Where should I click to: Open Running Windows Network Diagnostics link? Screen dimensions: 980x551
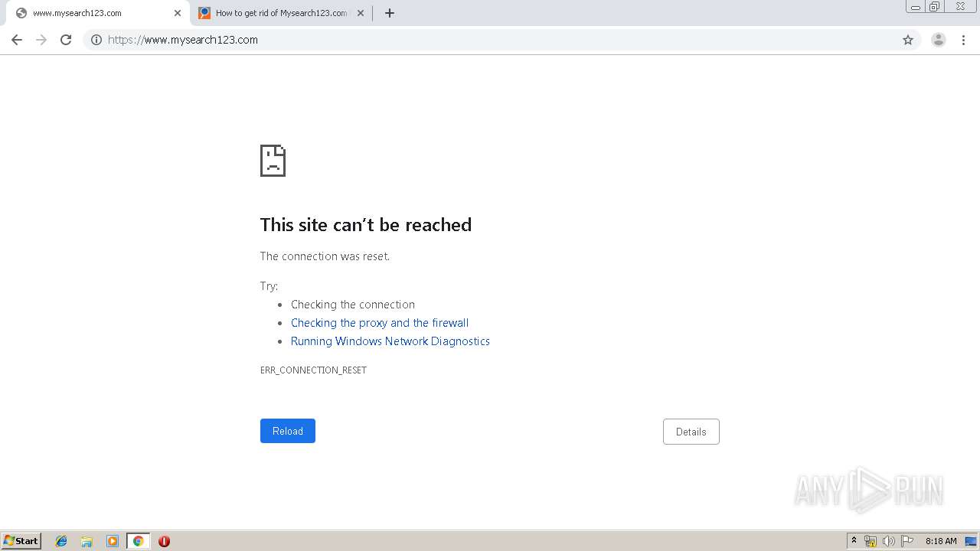[x=390, y=341]
